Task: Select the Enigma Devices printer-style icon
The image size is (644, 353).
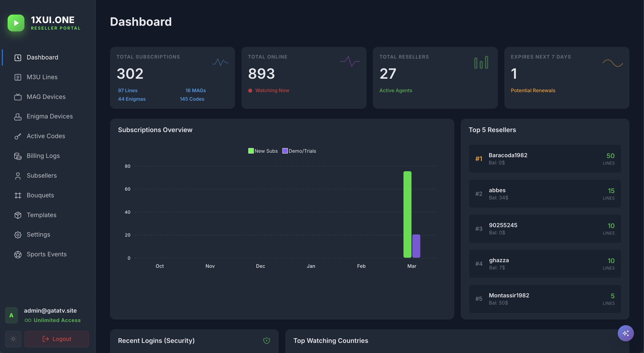Action: click(17, 116)
